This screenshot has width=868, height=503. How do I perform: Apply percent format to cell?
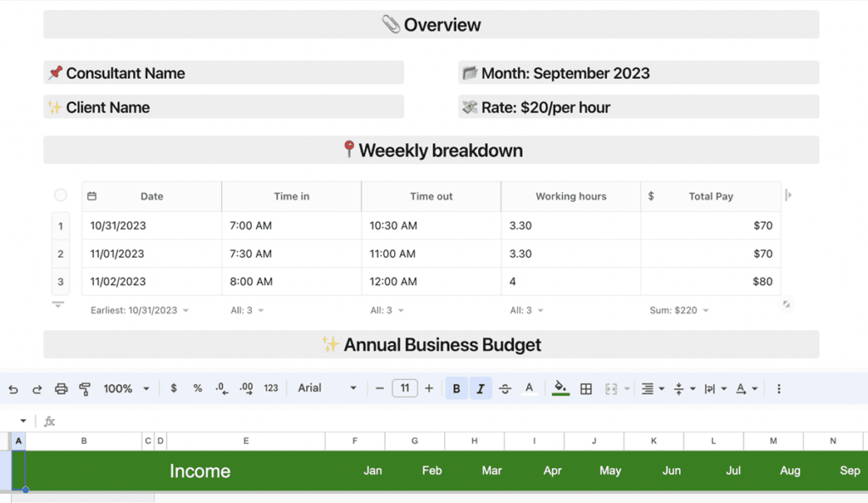198,388
